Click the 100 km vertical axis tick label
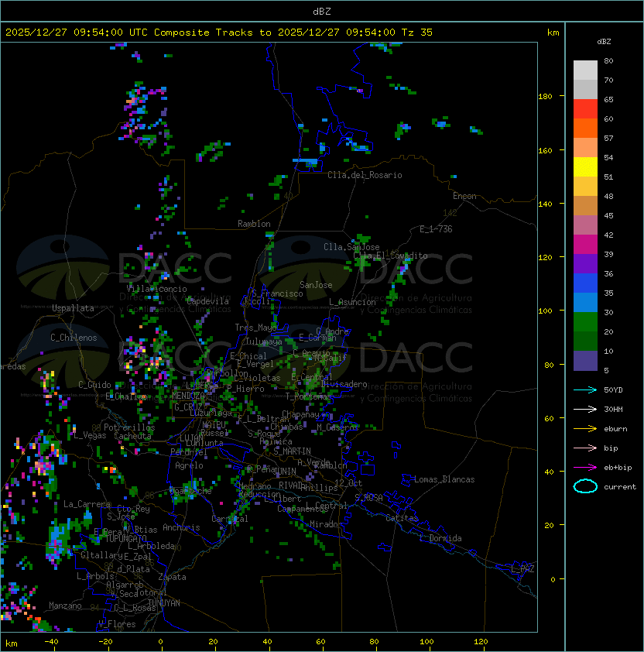The image size is (644, 652). tap(545, 311)
